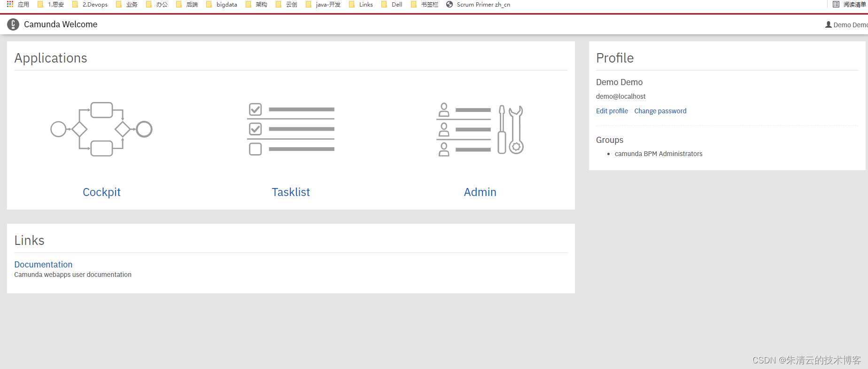Open the 办公 bookmark folder
This screenshot has height=369, width=868.
(157, 4)
